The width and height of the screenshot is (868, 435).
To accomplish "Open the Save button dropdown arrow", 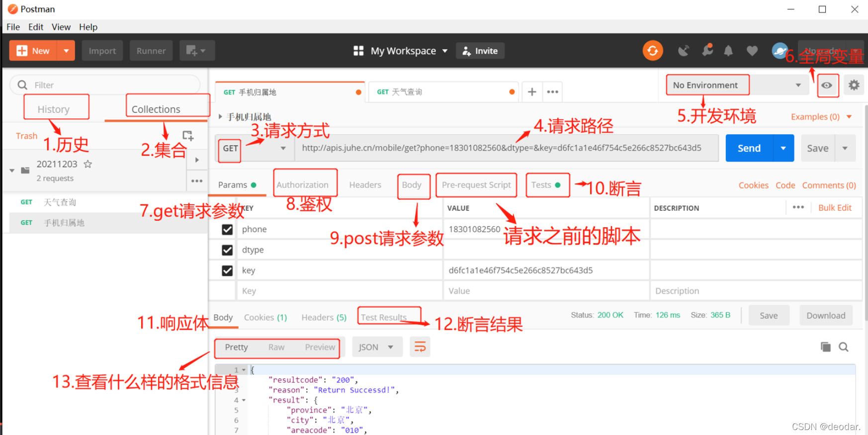I will tap(845, 148).
